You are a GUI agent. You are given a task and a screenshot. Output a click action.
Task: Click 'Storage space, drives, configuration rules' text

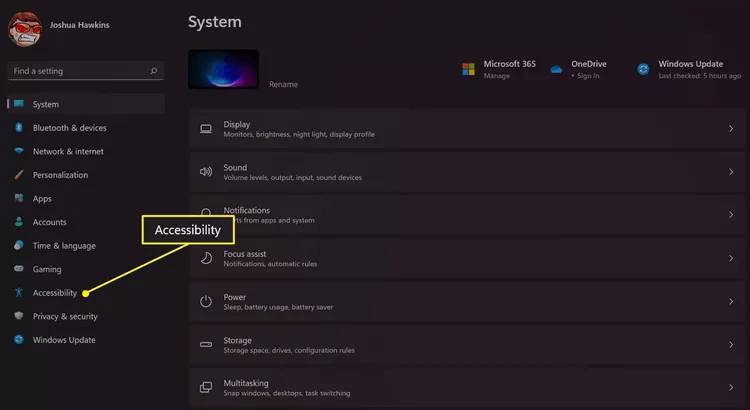coord(289,350)
